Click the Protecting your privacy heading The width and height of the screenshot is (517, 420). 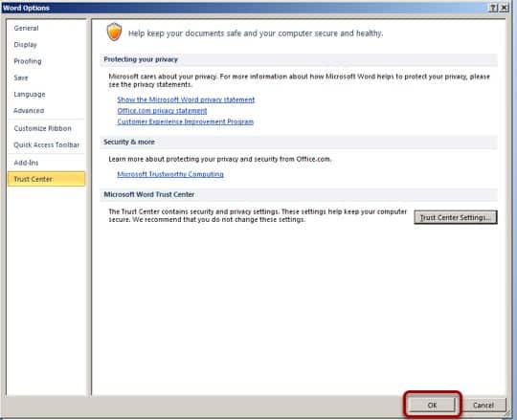click(x=141, y=59)
